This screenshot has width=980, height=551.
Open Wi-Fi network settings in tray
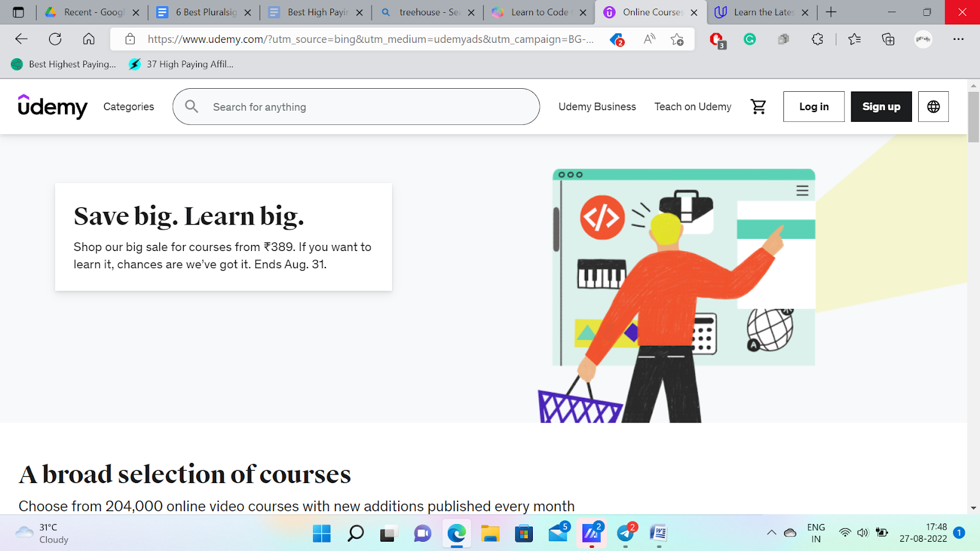point(845,533)
